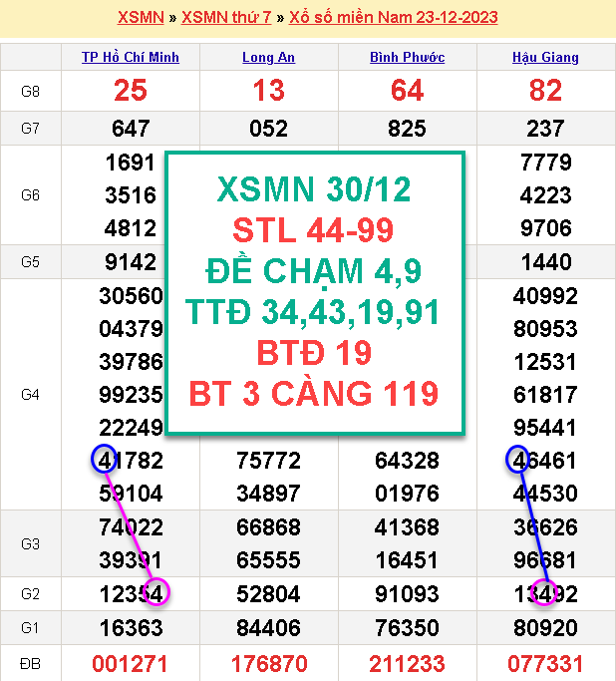Click G7 value 825

[x=408, y=129]
